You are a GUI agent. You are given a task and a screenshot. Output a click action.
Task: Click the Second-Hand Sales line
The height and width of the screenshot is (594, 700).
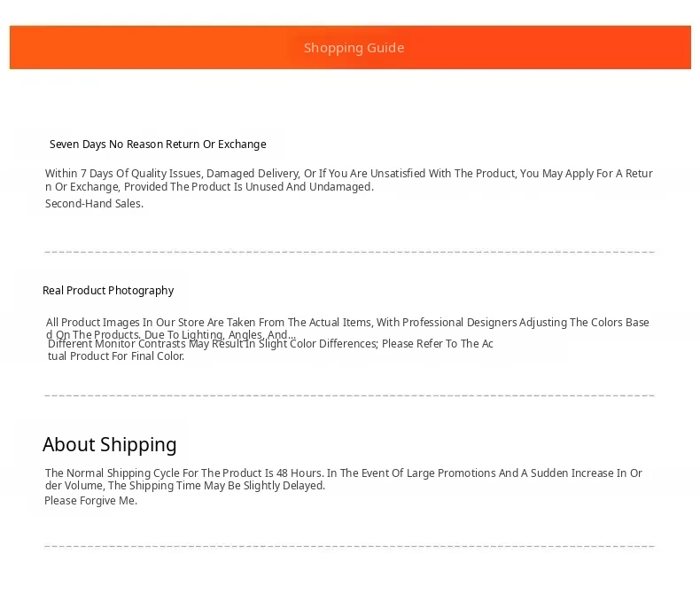pos(94,204)
